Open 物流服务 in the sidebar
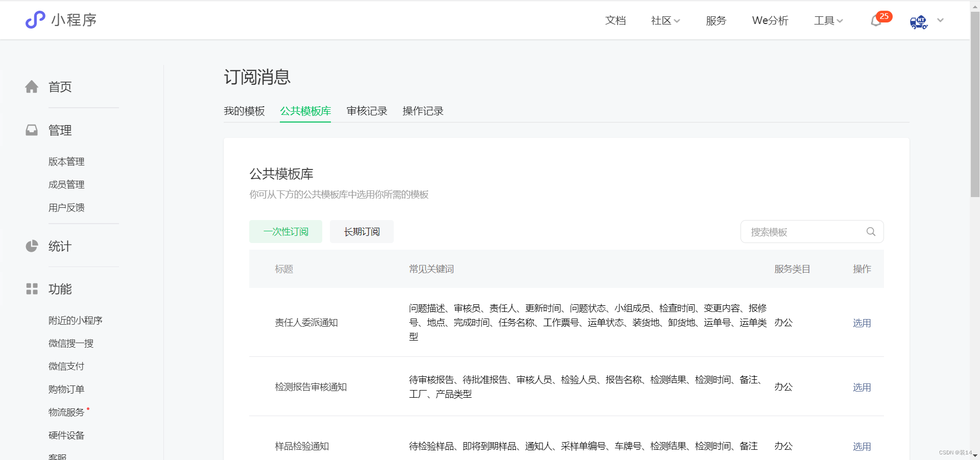 tap(66, 412)
